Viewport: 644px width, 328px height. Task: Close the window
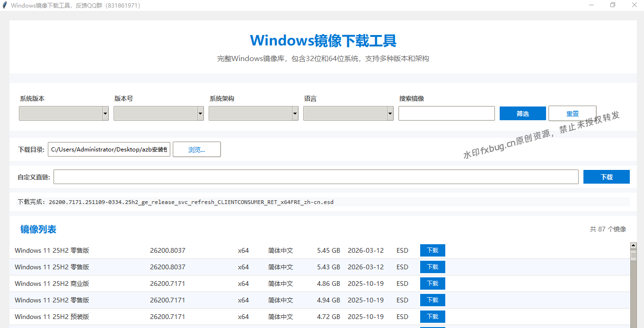point(634,5)
